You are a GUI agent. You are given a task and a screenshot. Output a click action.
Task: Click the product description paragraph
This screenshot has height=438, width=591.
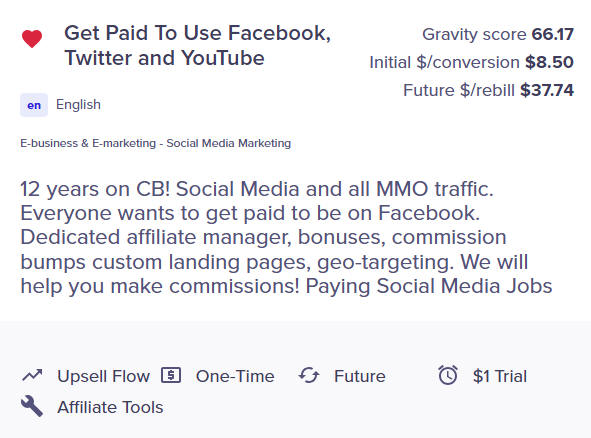[x=286, y=237]
